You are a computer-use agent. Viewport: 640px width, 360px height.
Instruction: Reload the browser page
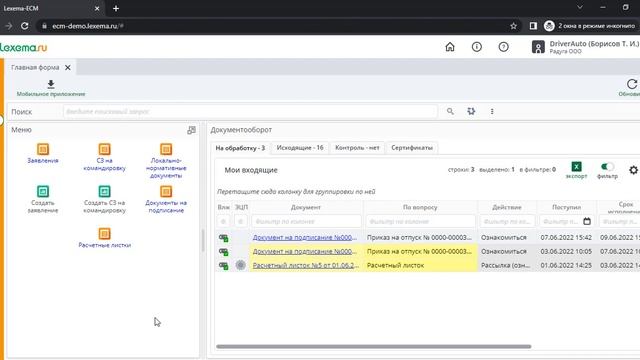tap(24, 26)
